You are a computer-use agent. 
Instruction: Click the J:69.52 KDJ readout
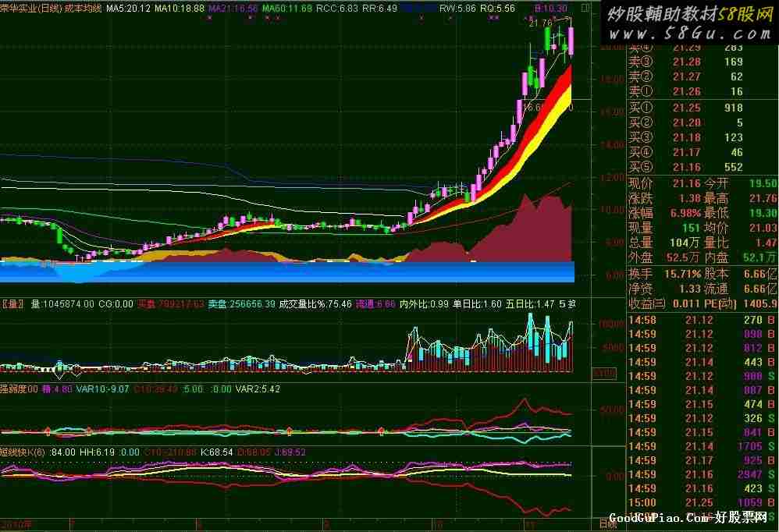(x=289, y=452)
